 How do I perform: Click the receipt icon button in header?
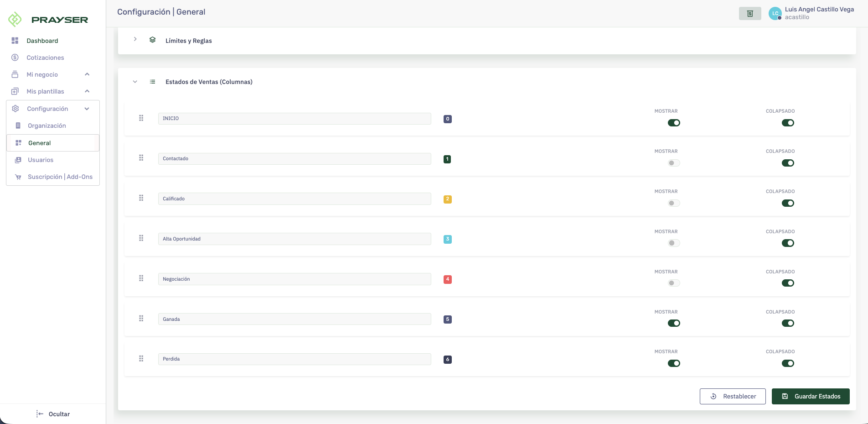(x=750, y=14)
